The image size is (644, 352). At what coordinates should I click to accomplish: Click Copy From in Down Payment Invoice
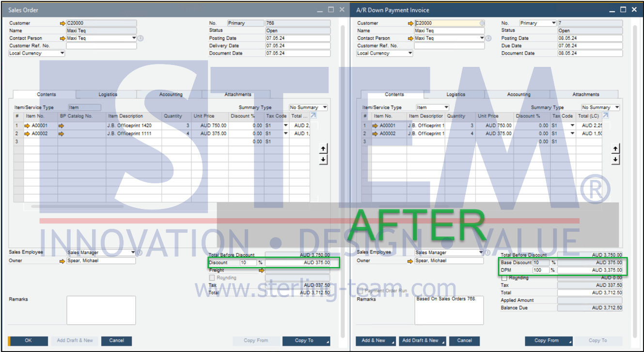pyautogui.click(x=549, y=340)
